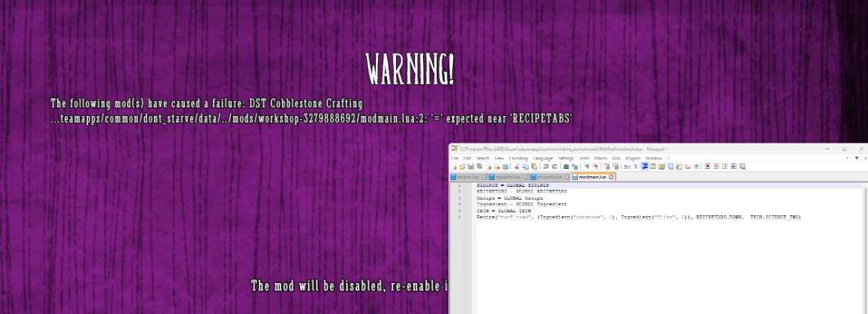Click the Print icon in the toolbar
868x314 pixels.
pos(505,166)
